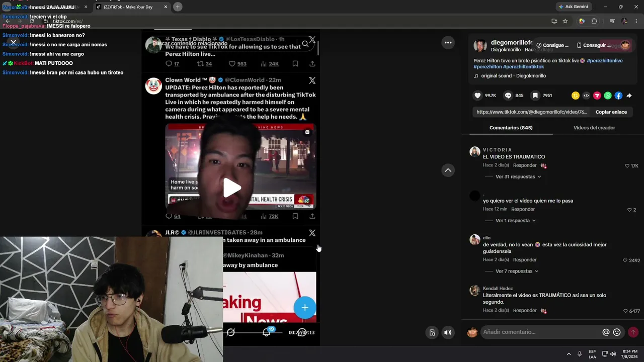Expand Ver 31 respuestas under VICTORIA's comment
The height and width of the screenshot is (362, 644).
[518, 177]
